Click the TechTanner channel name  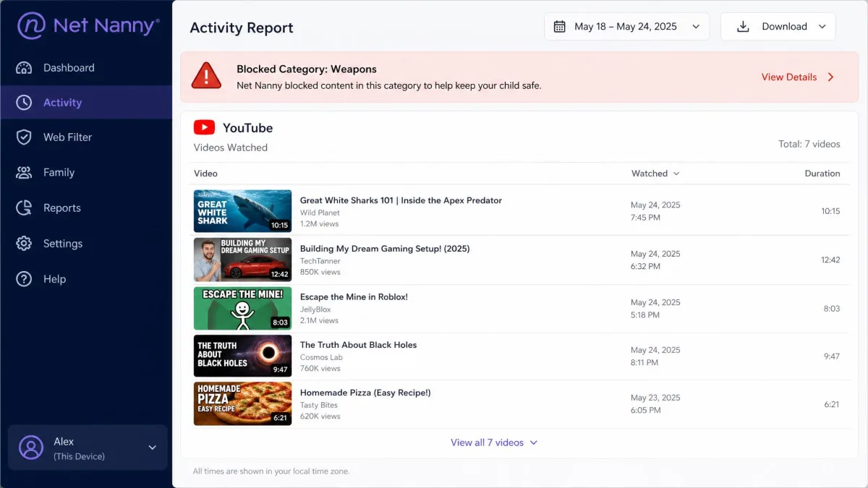click(320, 261)
